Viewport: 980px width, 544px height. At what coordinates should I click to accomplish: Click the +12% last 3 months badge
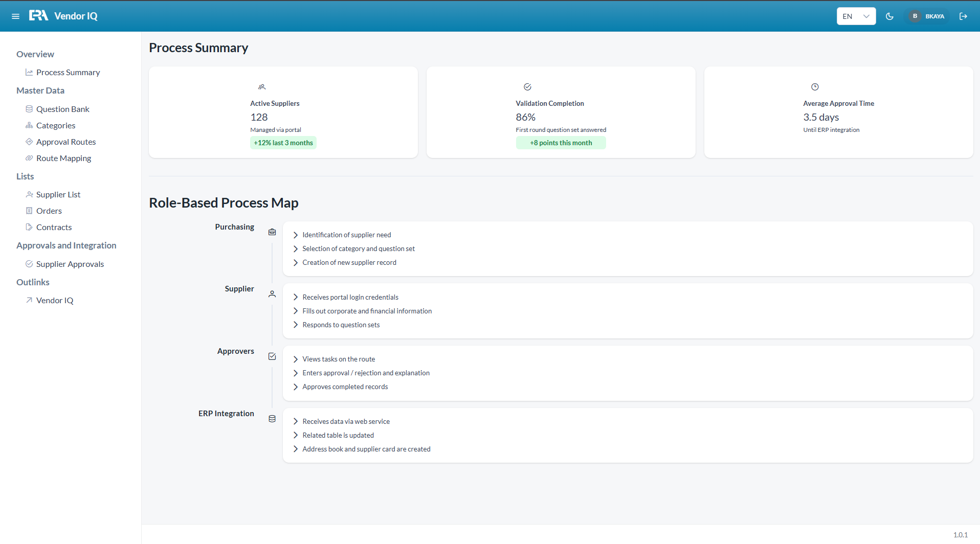tap(283, 143)
